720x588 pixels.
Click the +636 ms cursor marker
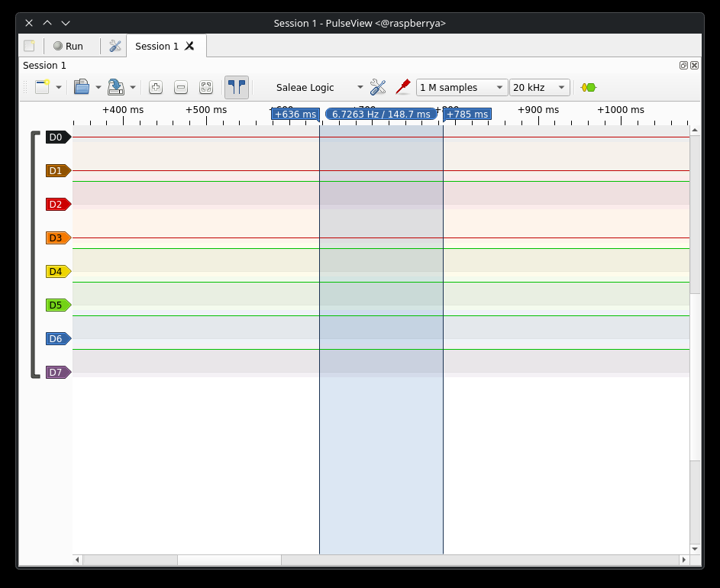295,115
